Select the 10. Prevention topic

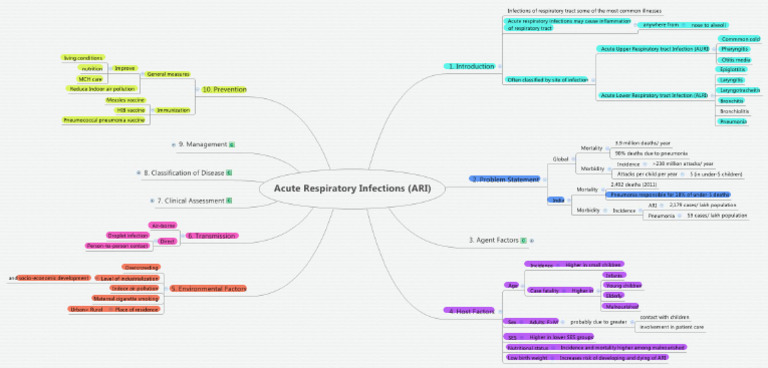tap(224, 90)
